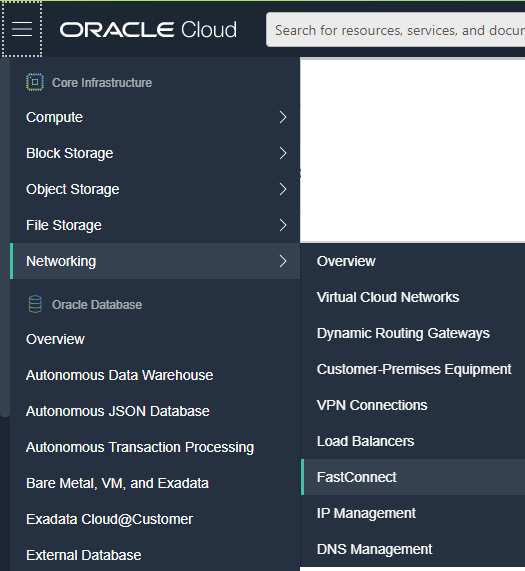525x571 pixels.
Task: Open Customer-Premises Equipment
Action: pos(414,369)
